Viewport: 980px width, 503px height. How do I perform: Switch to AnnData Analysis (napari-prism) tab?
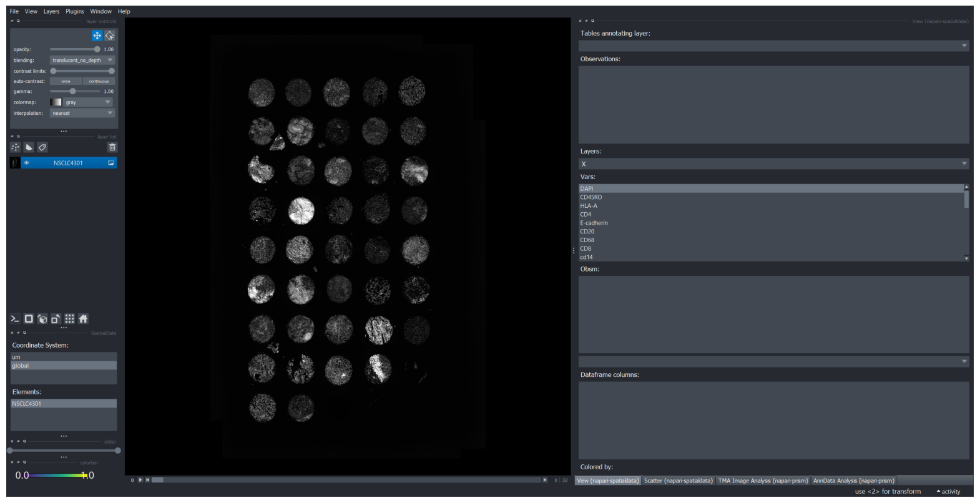pyautogui.click(x=853, y=481)
